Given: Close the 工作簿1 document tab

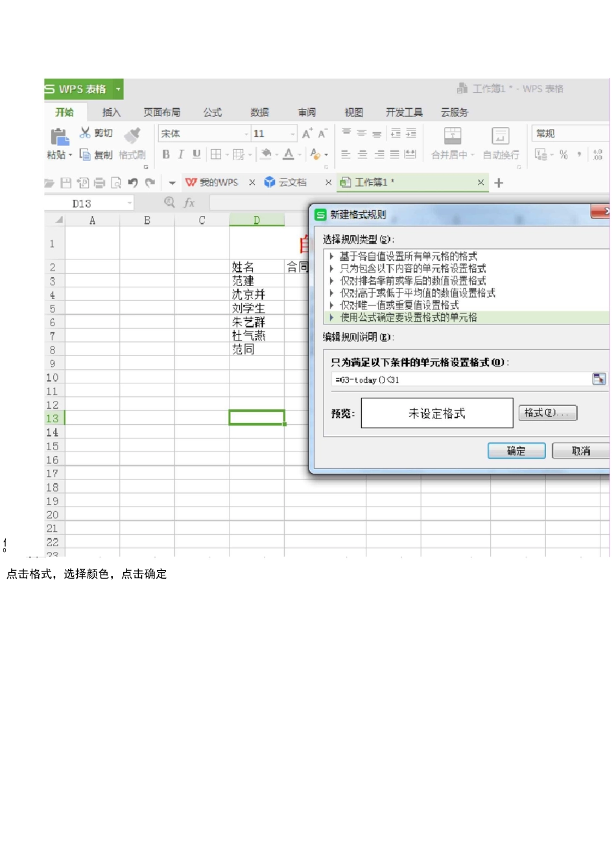Looking at the screenshot, I should tap(480, 183).
